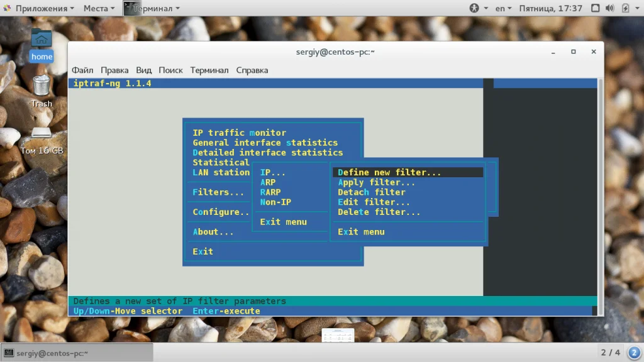Open the Правка menu in terminal
Image resolution: width=644 pixels, height=362 pixels.
pyautogui.click(x=114, y=70)
